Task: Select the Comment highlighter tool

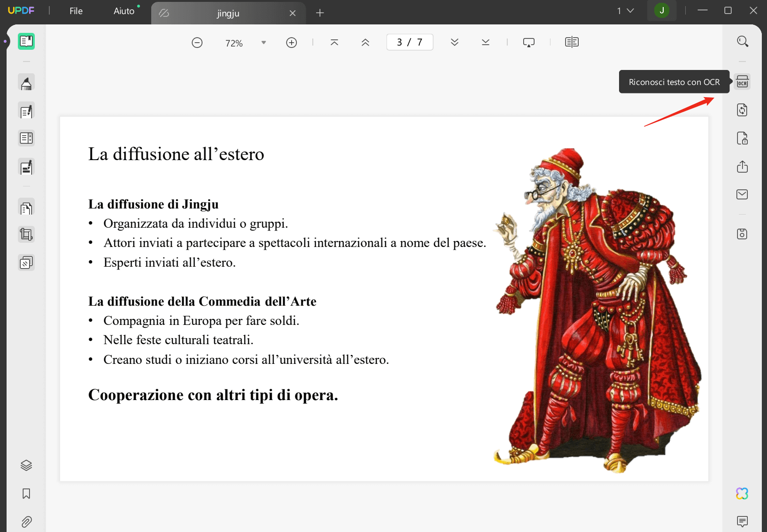Action: tap(26, 83)
